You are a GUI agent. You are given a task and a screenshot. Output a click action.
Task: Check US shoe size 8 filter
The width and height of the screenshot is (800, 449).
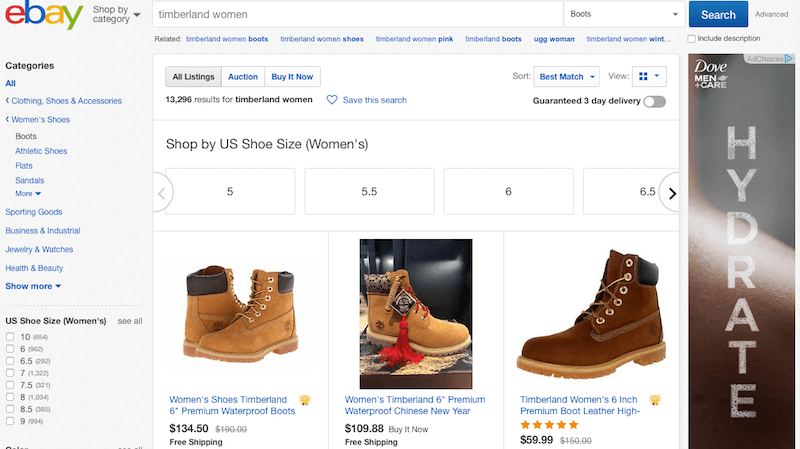10,397
